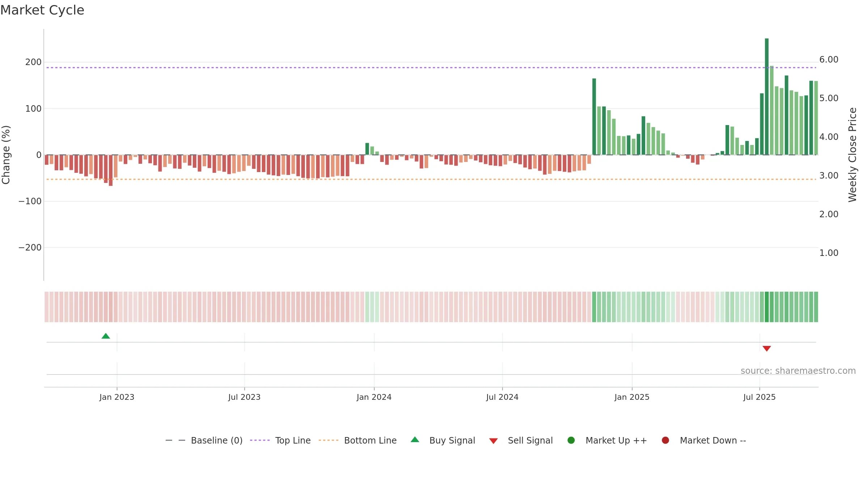The width and height of the screenshot is (868, 488).
Task: Click the 6.00 tick on the right axis
Action: pyautogui.click(x=829, y=60)
